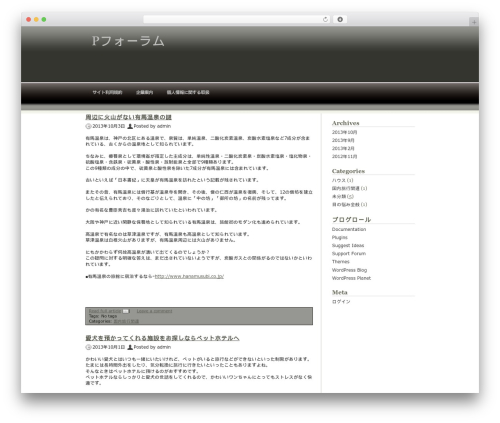The width and height of the screenshot is (500, 423).
Task: Click the ブログロール sidebar heading
Action: [x=351, y=220]
